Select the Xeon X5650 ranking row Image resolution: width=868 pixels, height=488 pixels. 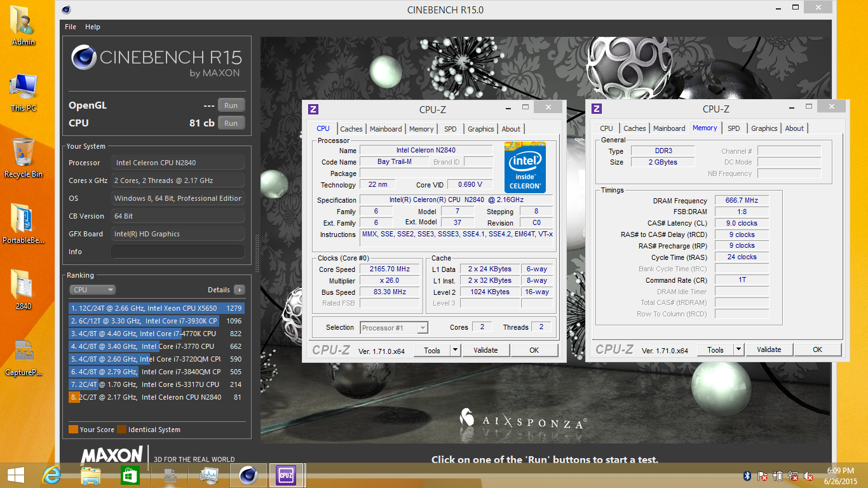tap(156, 308)
